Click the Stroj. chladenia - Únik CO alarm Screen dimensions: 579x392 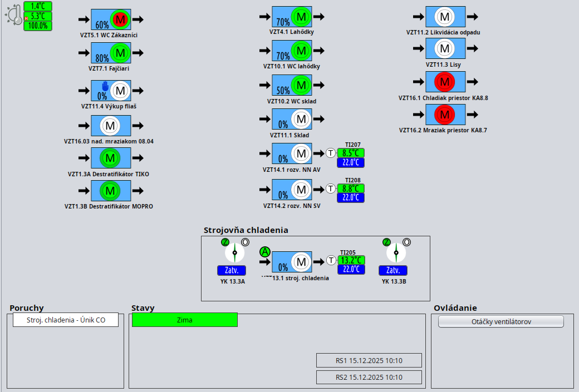coord(66,320)
